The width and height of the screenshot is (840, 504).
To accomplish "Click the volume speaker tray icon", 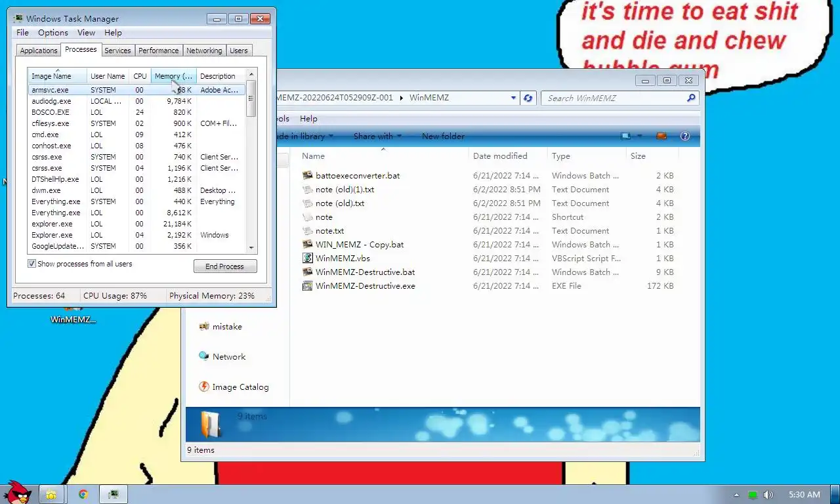I will [x=768, y=495].
